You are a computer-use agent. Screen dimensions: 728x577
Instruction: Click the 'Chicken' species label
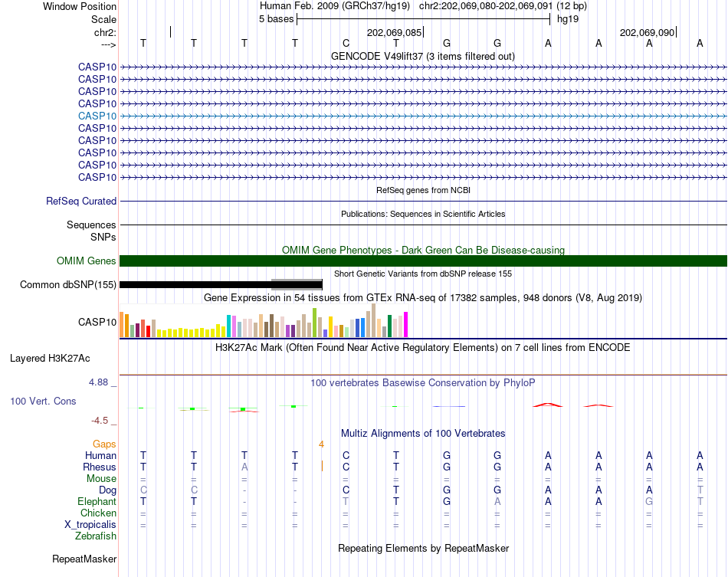pos(98,513)
